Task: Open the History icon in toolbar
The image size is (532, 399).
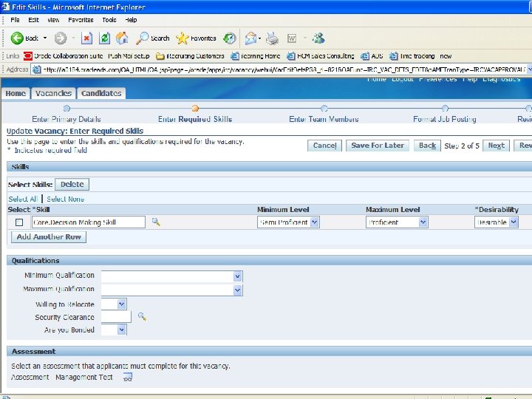Action: [x=230, y=38]
